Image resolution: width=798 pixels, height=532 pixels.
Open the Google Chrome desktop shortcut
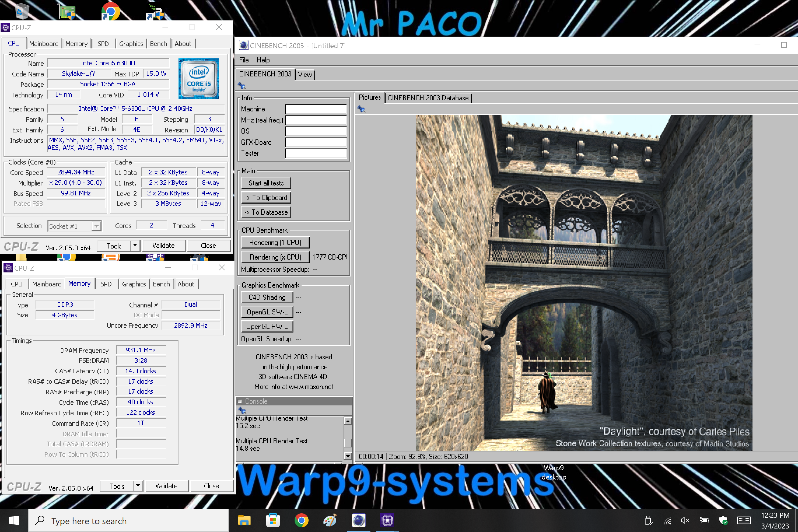pos(111,11)
